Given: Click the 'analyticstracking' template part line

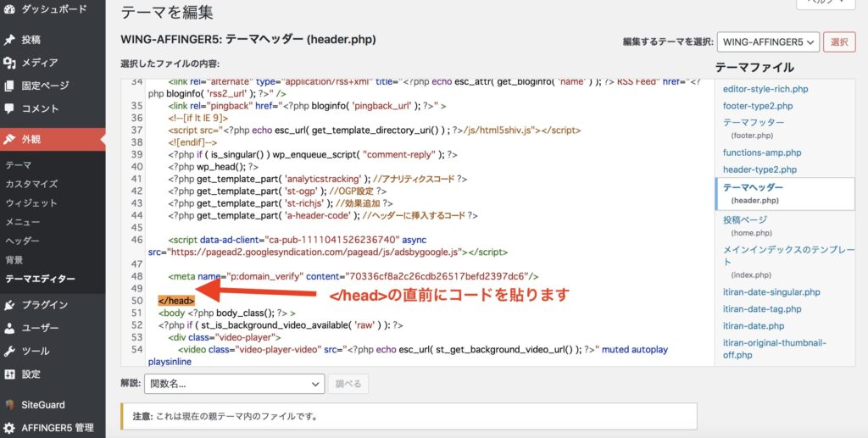Looking at the screenshot, I should coord(318,179).
